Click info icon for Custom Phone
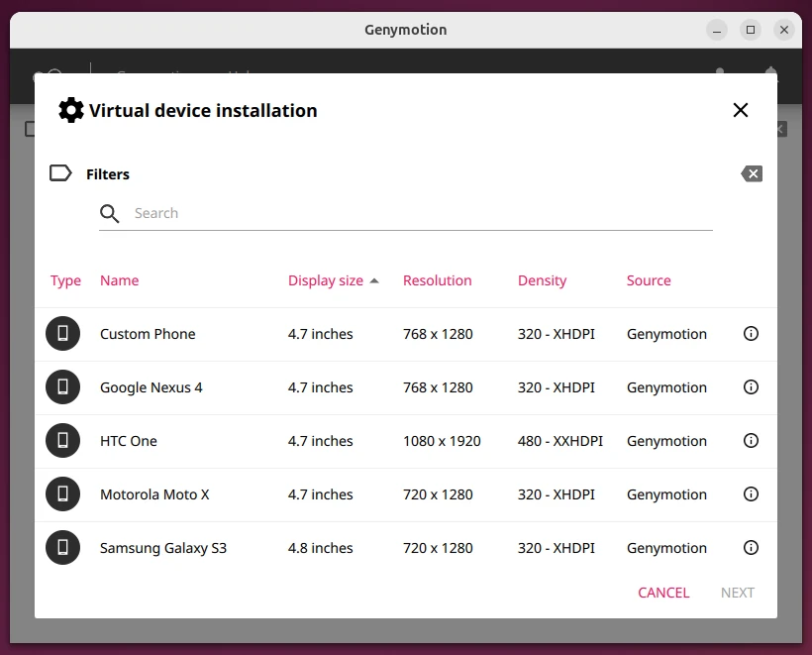This screenshot has height=655, width=812. pyautogui.click(x=751, y=334)
